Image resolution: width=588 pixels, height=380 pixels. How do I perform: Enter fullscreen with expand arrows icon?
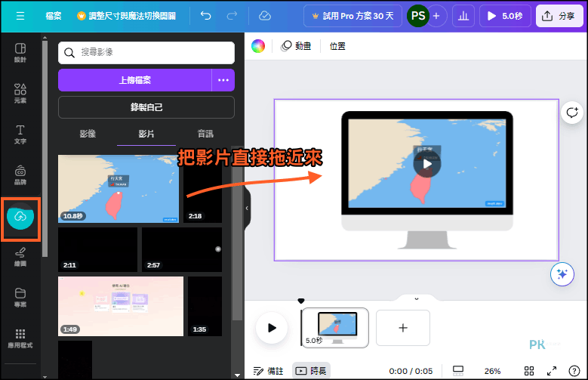[x=552, y=371]
